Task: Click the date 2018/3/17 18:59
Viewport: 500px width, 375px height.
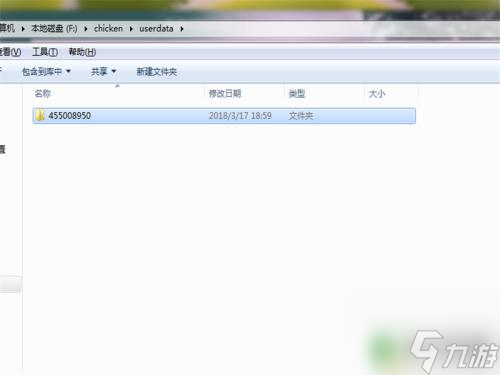Action: (240, 116)
